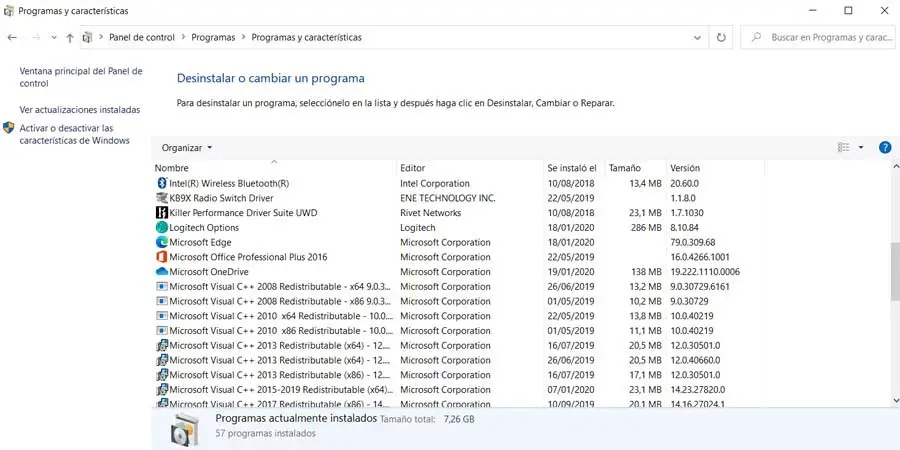Click the vertical scrollbar thumb
This screenshot has height=450, width=900.
[896, 273]
